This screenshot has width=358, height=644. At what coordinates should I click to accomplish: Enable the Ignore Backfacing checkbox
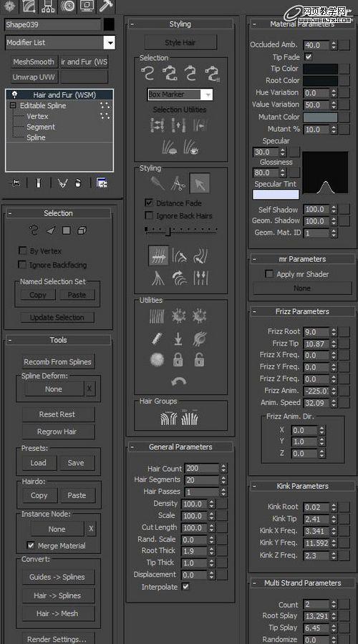23,265
